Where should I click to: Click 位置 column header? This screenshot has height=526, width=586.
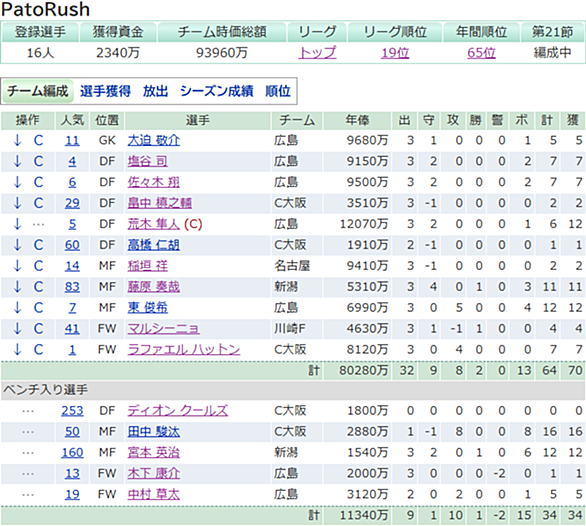pos(107,120)
